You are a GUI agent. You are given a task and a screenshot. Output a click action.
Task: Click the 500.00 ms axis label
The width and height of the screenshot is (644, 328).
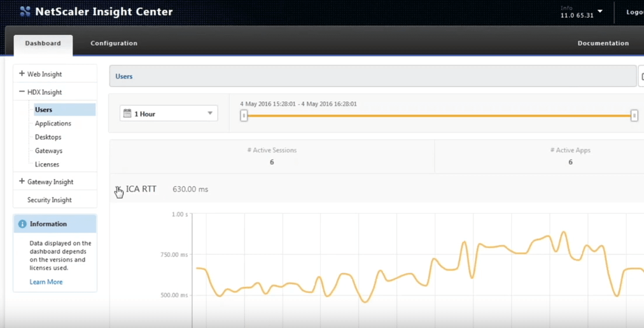[x=174, y=295]
